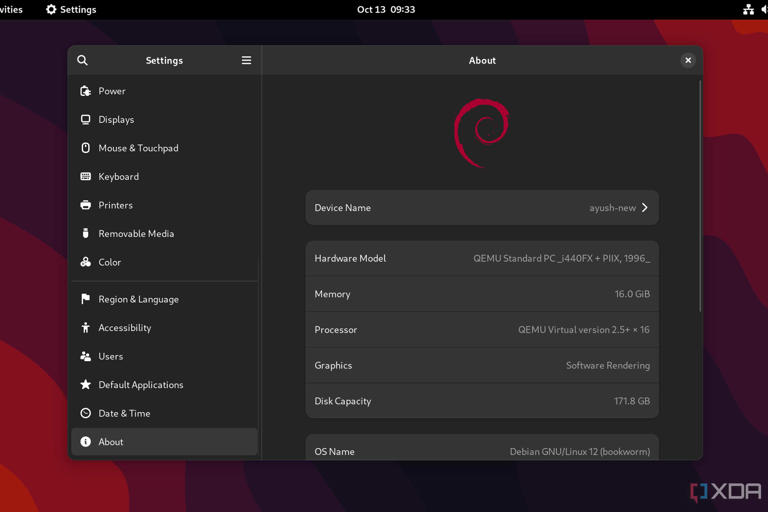Screen dimensions: 768x512
Task: Click the QEMU Standard PC hardware value
Action: click(561, 258)
